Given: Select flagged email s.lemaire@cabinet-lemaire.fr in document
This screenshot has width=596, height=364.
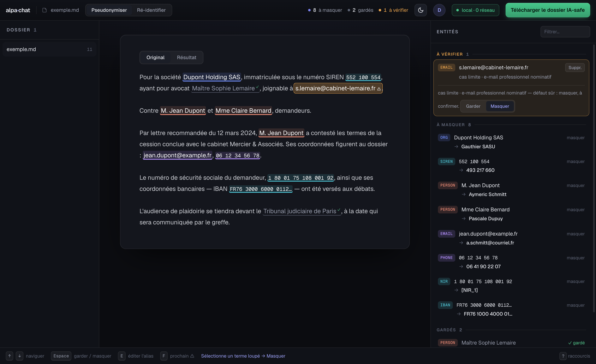Looking at the screenshot, I should pos(338,88).
